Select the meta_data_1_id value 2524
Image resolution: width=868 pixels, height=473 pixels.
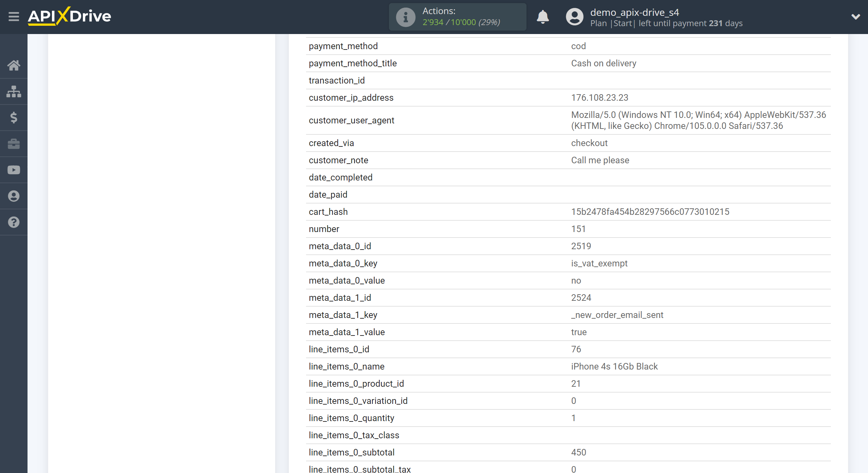tap(581, 298)
